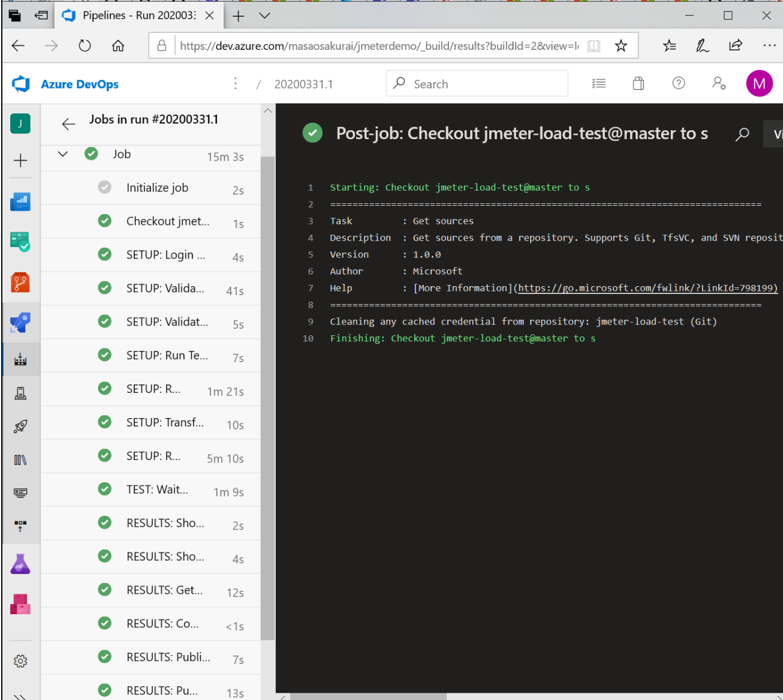Open the More Information fwlink URL
The image size is (783, 700).
coord(648,288)
